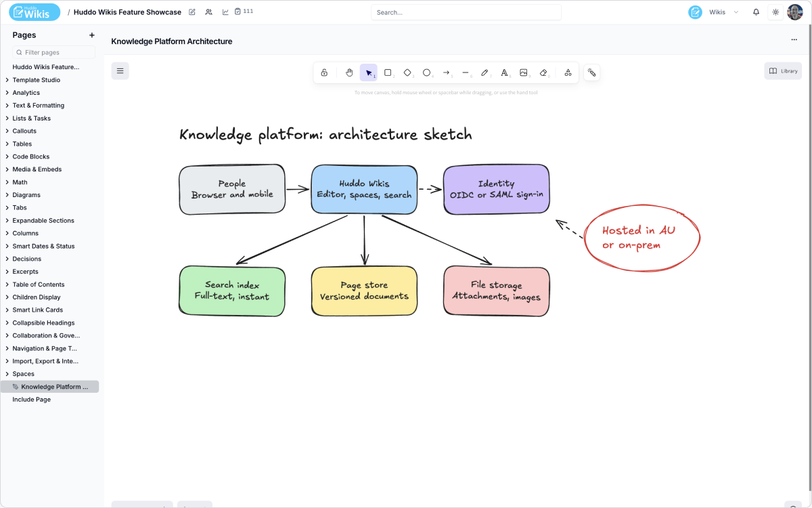Open the user avatar menu
812x508 pixels.
(795, 12)
